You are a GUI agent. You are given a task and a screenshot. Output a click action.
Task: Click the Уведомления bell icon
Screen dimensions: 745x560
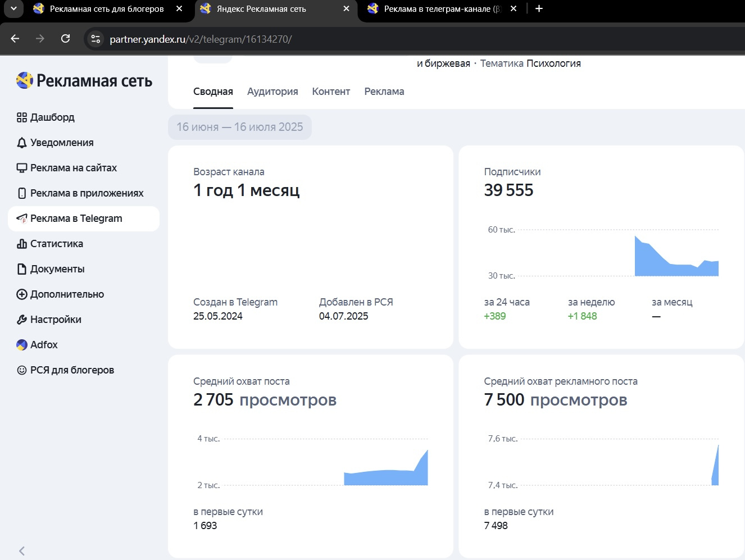coord(22,143)
